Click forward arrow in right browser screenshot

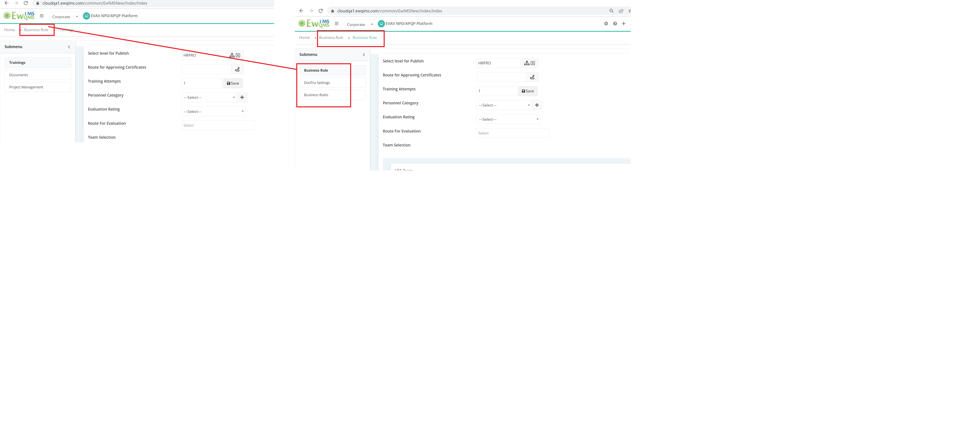click(x=311, y=11)
